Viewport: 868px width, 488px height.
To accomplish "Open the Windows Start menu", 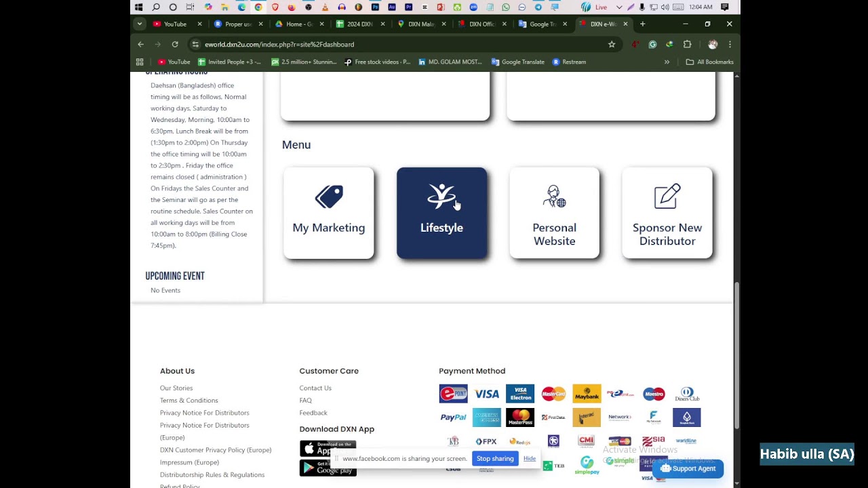I will 139,7.
